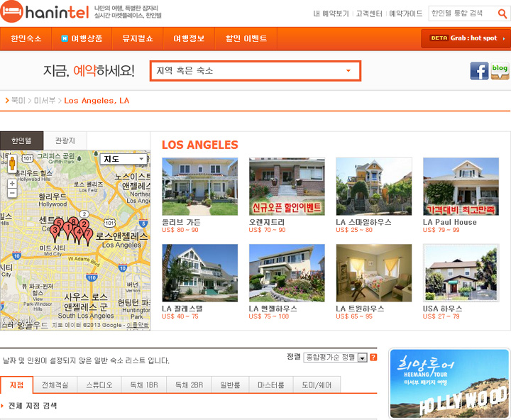This screenshot has width=511, height=420.
Task: Zoom out the map with minus
Action: 12,193
